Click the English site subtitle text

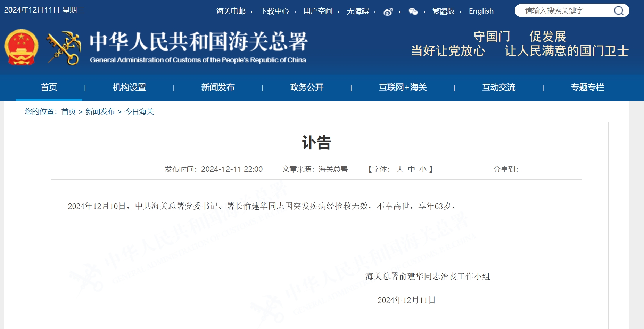click(198, 60)
